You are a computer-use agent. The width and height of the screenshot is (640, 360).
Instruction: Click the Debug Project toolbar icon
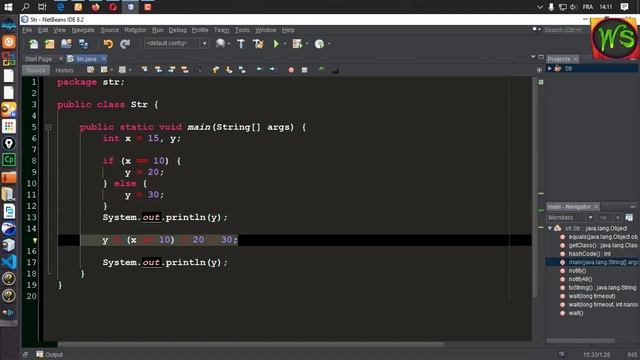click(297, 44)
